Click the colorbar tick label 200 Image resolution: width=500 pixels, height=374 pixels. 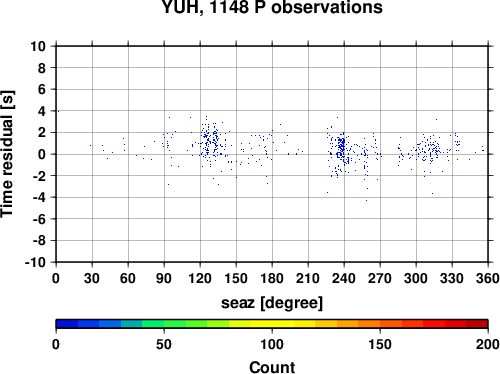click(x=488, y=344)
